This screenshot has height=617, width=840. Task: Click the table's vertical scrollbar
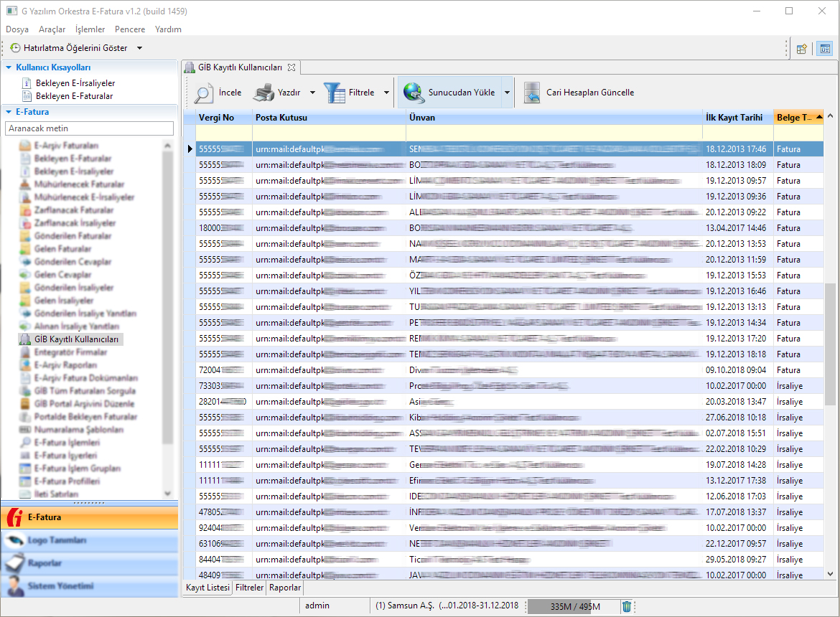(x=830, y=344)
